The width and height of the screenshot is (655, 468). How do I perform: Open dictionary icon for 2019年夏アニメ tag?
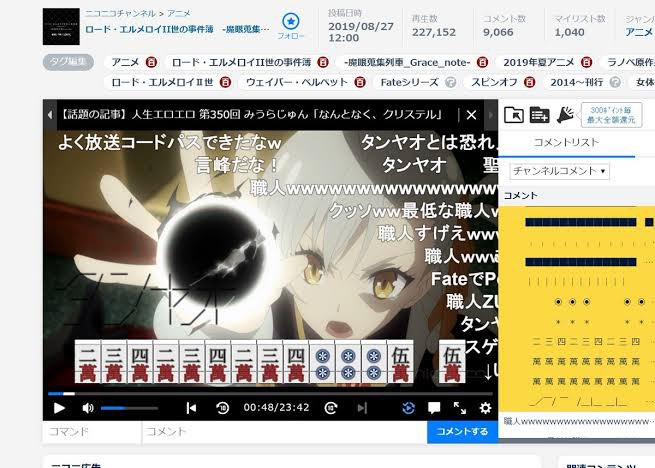[x=587, y=62]
